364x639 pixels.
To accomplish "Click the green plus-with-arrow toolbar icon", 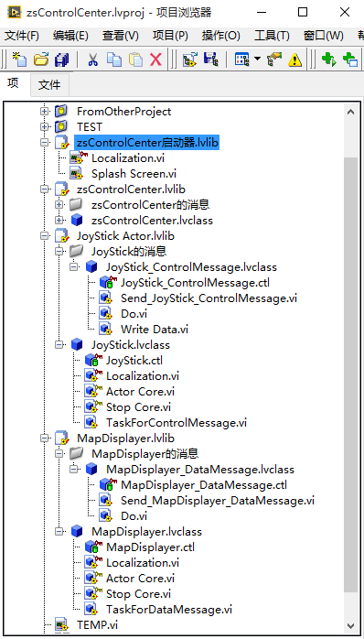I will click(329, 60).
